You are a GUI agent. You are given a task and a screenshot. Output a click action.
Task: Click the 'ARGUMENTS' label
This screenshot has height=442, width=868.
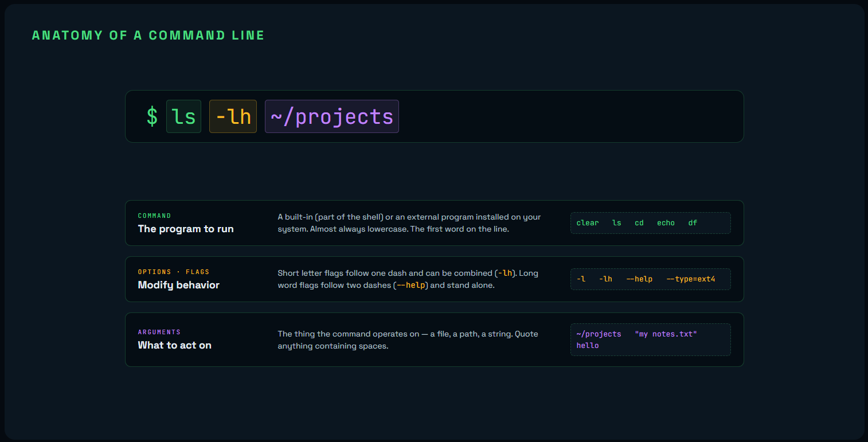click(159, 333)
